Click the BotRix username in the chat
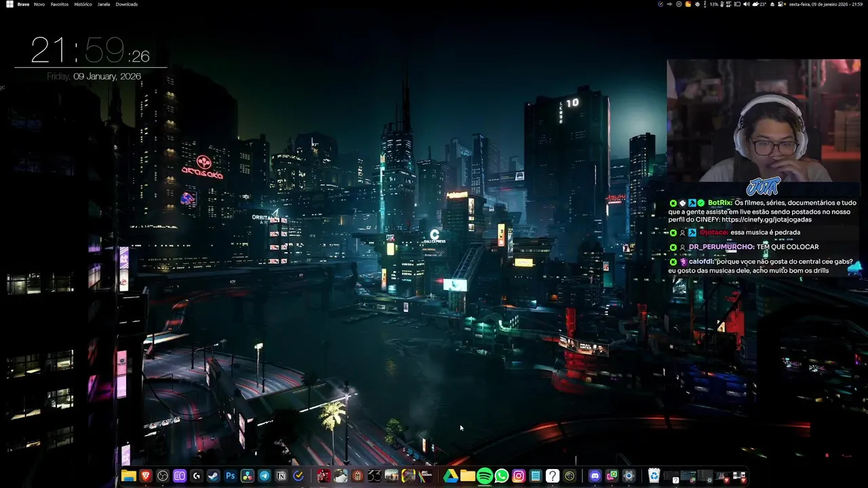868x488 pixels. click(720, 203)
